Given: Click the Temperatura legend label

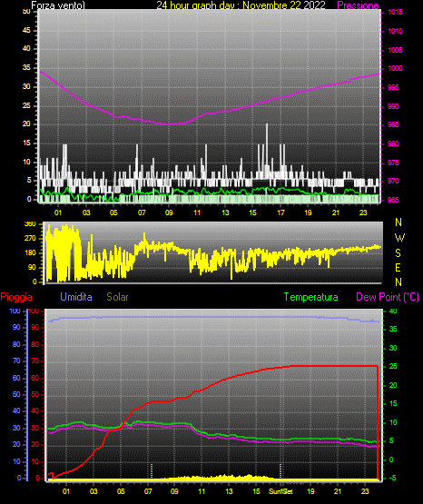Looking at the screenshot, I should pos(311,297).
